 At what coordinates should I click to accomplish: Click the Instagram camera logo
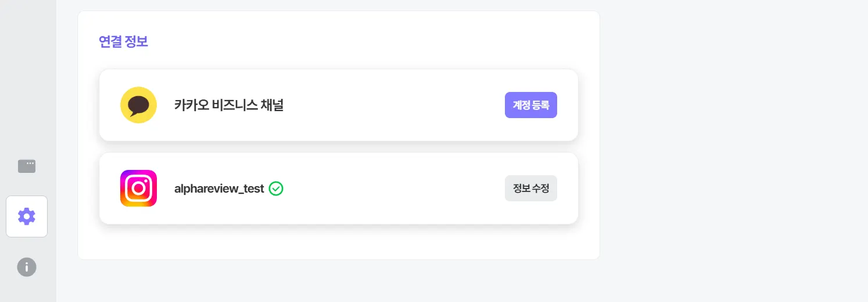click(138, 188)
